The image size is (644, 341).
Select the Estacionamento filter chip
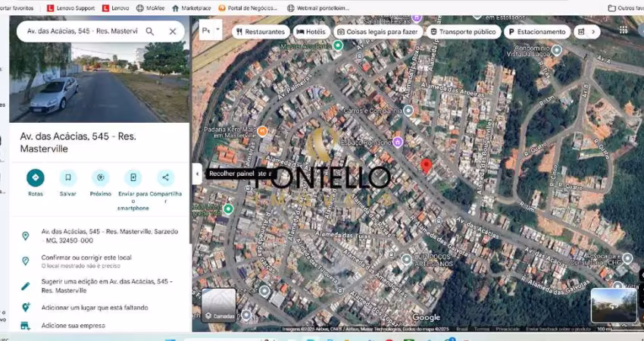[537, 32]
